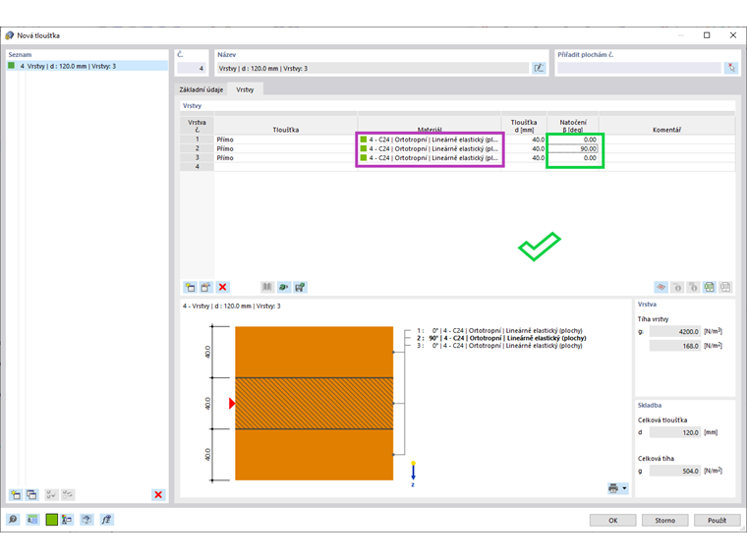The width and height of the screenshot is (747, 560).
Task: Click the printer icon in preview
Action: (613, 488)
